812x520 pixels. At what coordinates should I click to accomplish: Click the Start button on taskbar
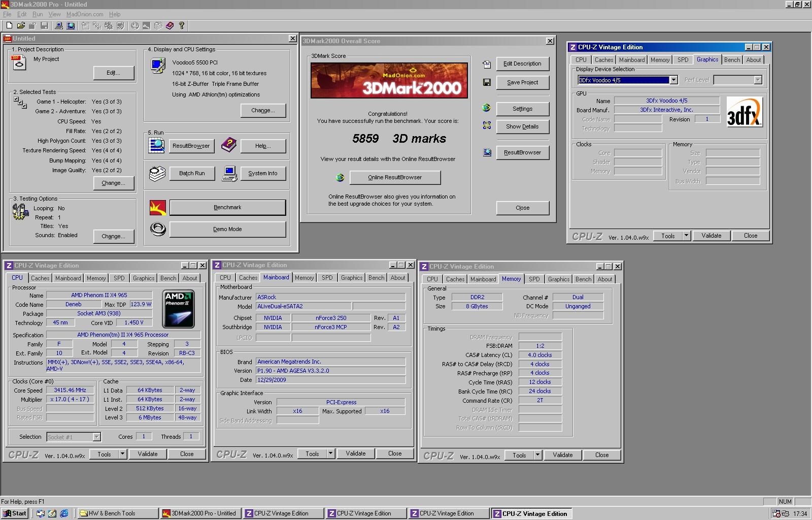coord(14,513)
